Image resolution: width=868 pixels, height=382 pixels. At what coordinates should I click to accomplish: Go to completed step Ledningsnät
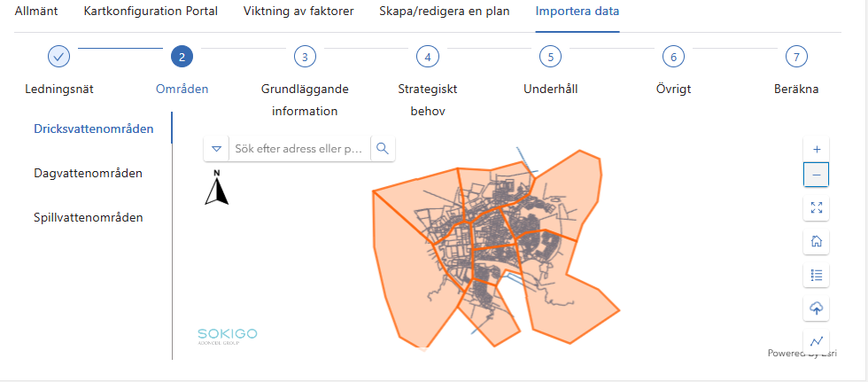pyautogui.click(x=58, y=58)
